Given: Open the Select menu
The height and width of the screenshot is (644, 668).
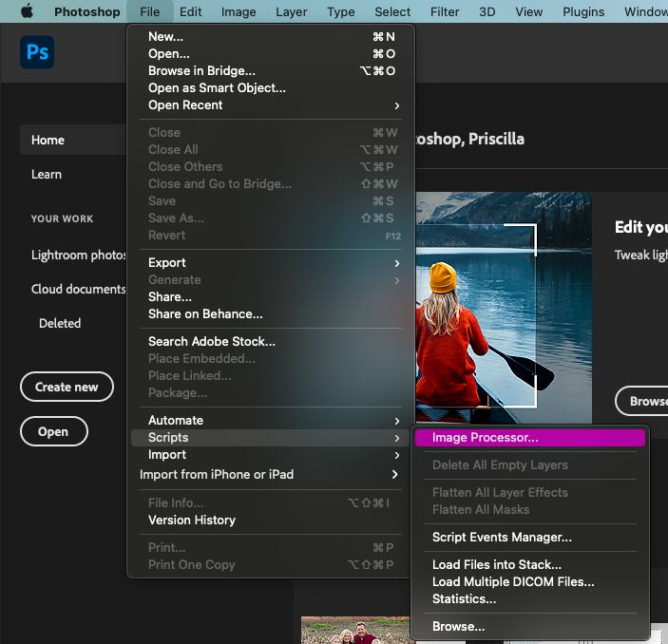Looking at the screenshot, I should (392, 12).
